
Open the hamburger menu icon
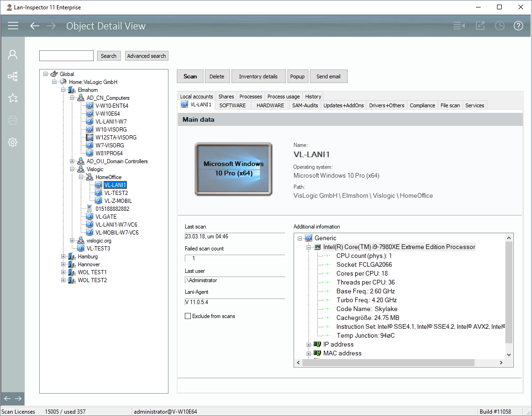pos(13,26)
